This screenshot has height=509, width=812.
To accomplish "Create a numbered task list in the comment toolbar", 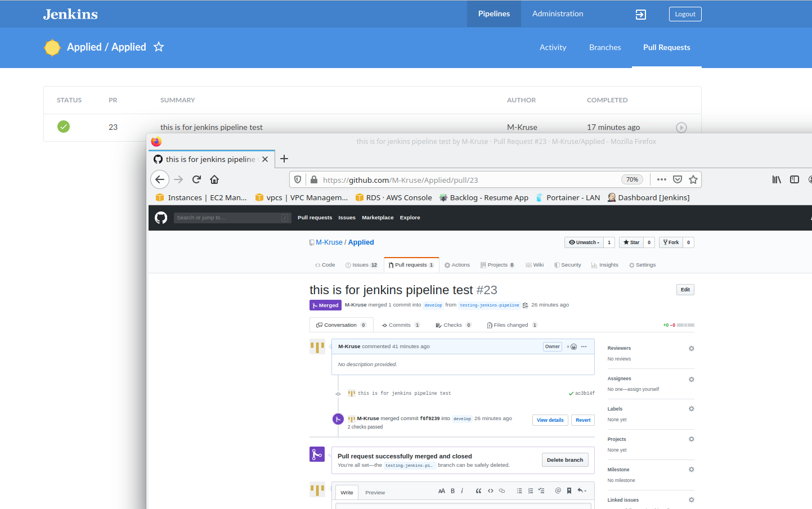I will tap(541, 490).
